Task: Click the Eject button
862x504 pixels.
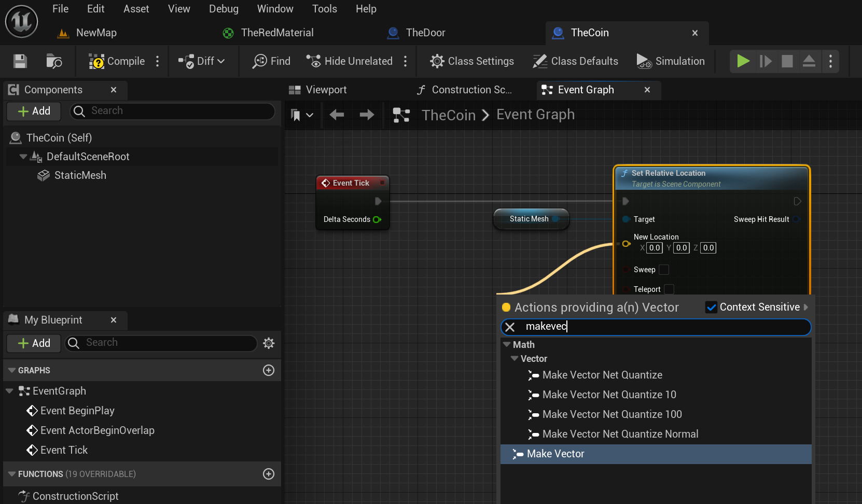Action: pos(809,61)
